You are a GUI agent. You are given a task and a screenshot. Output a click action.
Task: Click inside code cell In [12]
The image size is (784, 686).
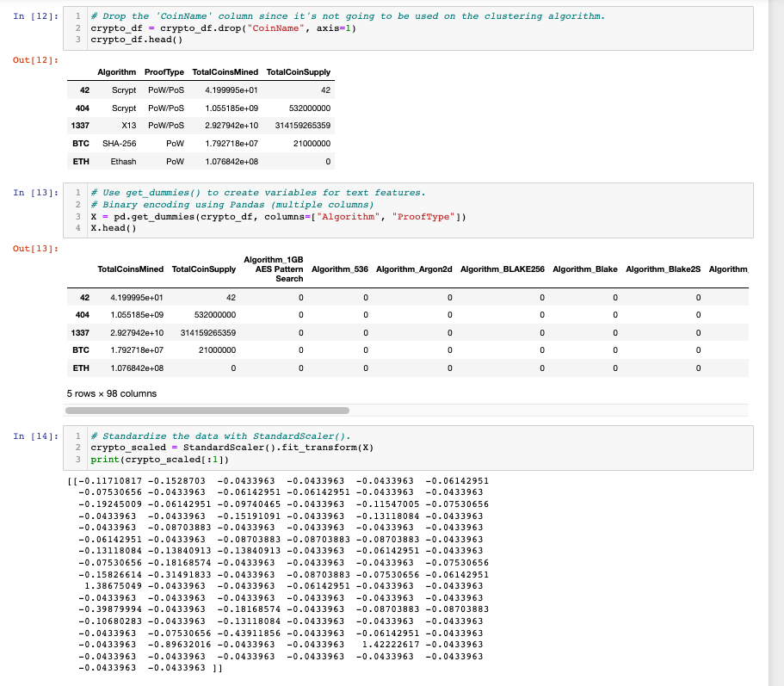(x=408, y=28)
